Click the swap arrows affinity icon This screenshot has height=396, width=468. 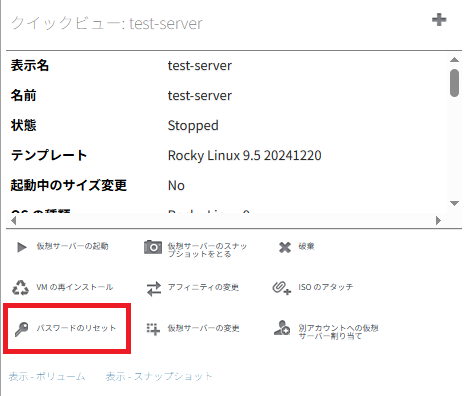click(x=154, y=288)
